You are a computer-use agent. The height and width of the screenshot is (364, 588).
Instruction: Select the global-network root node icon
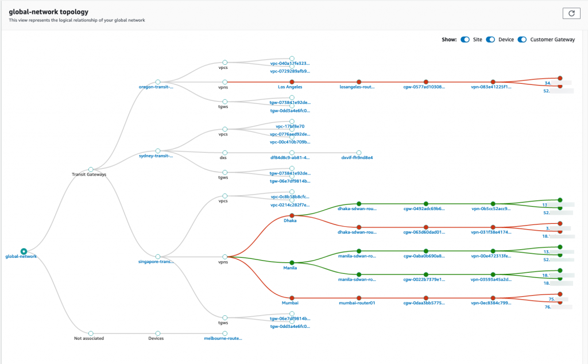pos(24,251)
